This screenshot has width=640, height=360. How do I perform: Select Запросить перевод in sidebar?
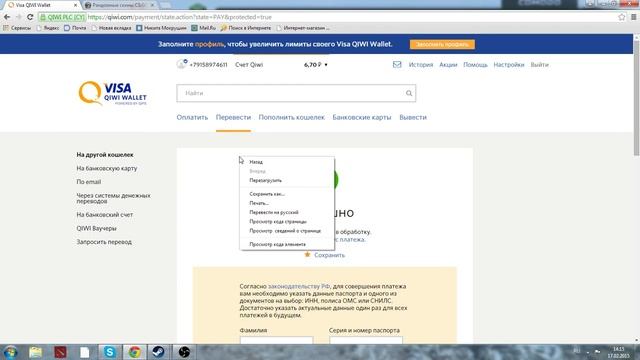[x=104, y=242]
